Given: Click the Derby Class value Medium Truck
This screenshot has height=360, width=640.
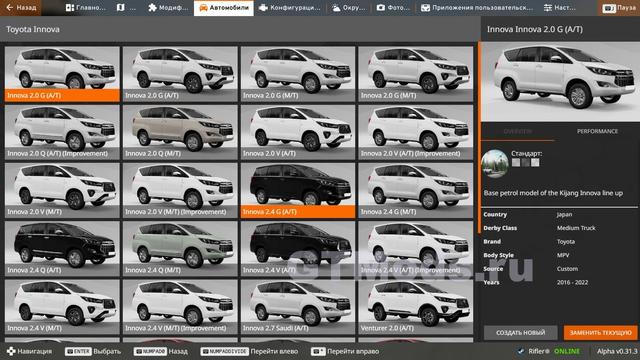Looking at the screenshot, I should coord(576,228).
